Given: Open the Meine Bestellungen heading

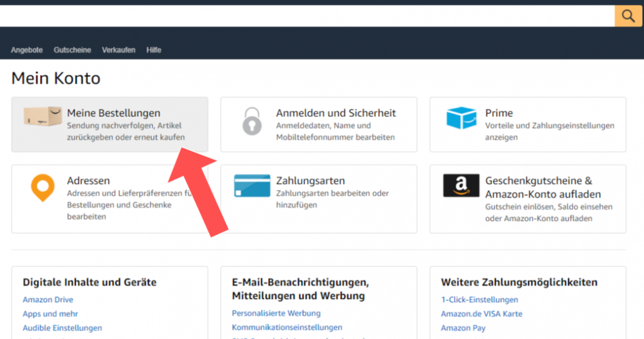Looking at the screenshot, I should [114, 113].
